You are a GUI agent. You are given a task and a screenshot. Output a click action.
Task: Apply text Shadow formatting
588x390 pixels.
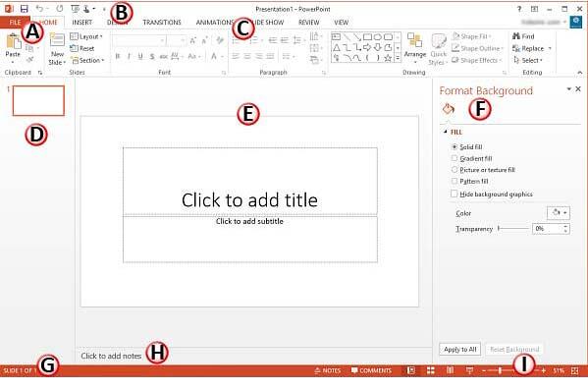[x=152, y=57]
